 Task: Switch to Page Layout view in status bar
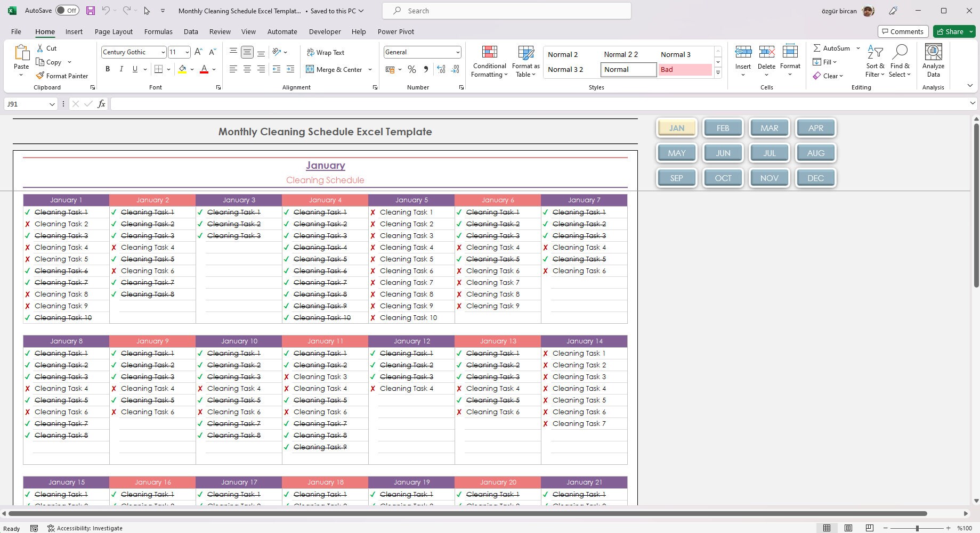click(x=848, y=528)
